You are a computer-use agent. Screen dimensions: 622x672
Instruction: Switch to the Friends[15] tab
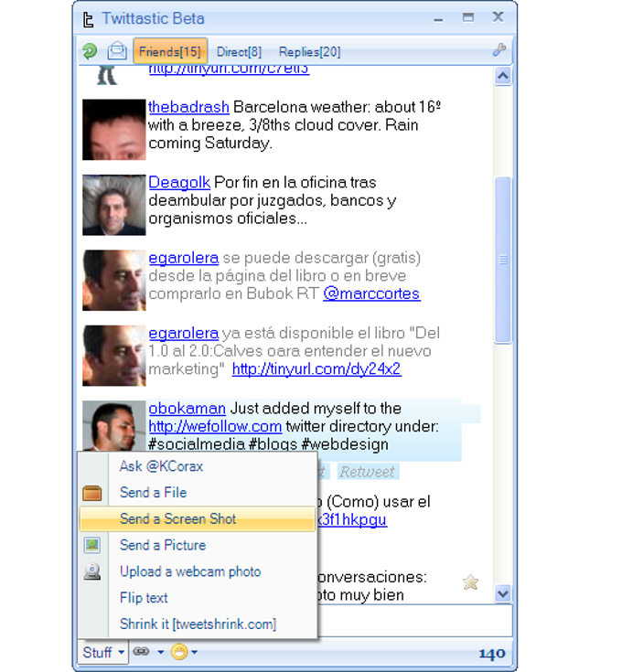click(170, 51)
